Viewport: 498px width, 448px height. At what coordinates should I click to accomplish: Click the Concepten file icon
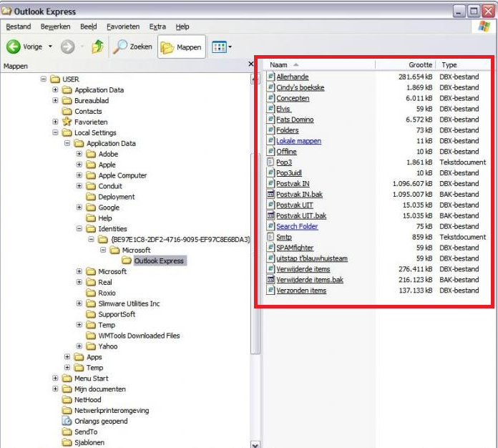pyautogui.click(x=270, y=98)
